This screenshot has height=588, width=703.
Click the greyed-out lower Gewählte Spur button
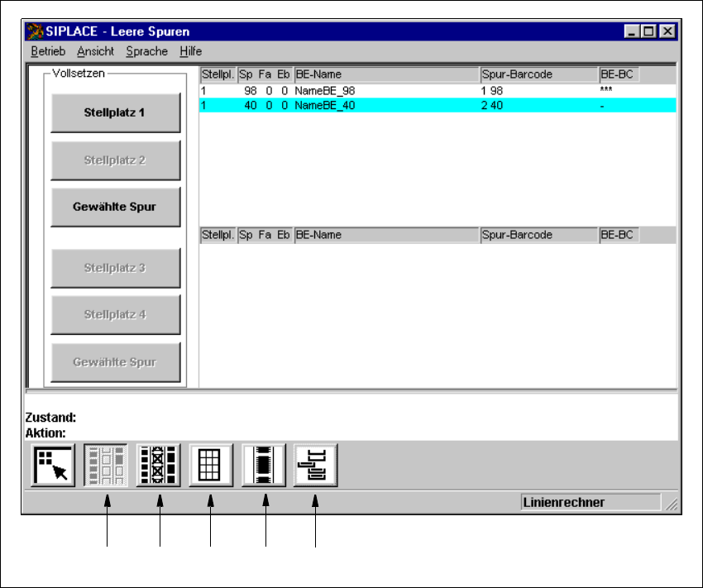(116, 362)
